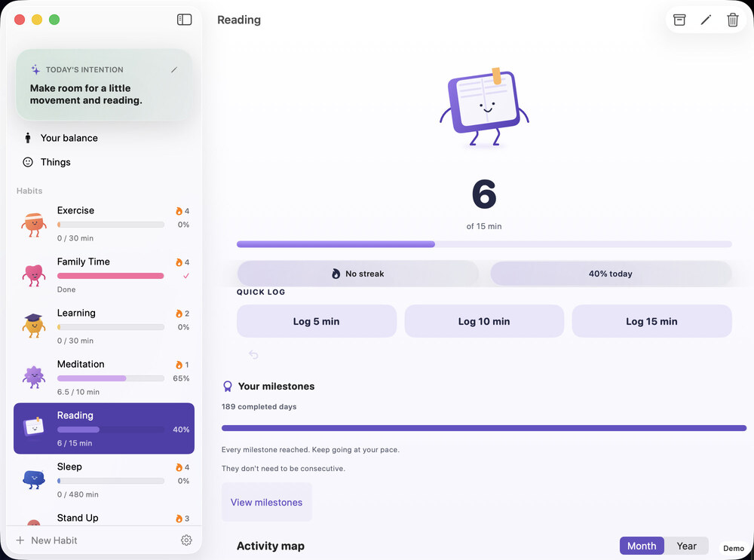Click the smiley icon beside Things
This screenshot has width=754, height=560.
coord(28,162)
